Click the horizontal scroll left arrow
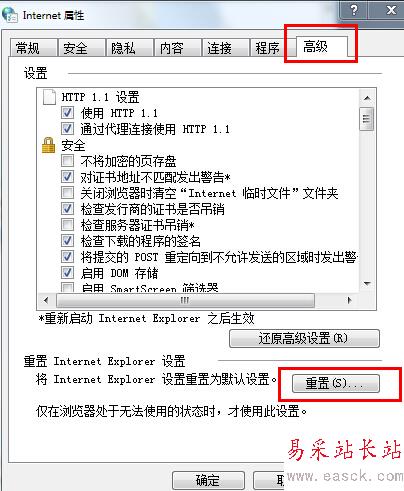Image resolution: width=404 pixels, height=491 pixels. point(46,300)
